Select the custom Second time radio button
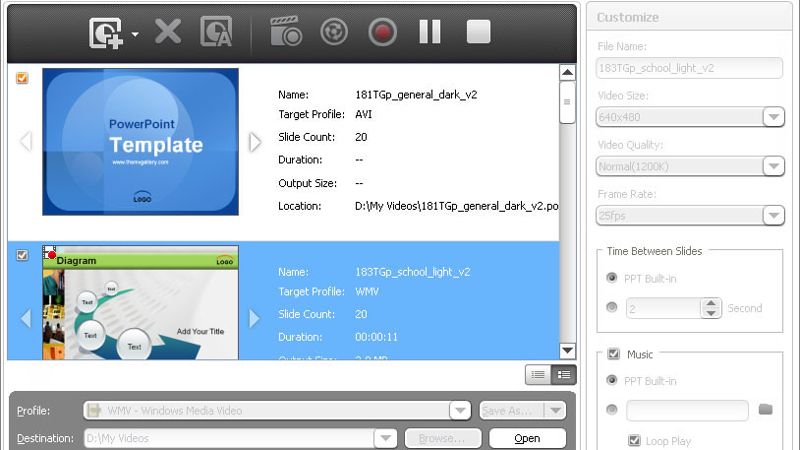800x450 pixels. 612,307
